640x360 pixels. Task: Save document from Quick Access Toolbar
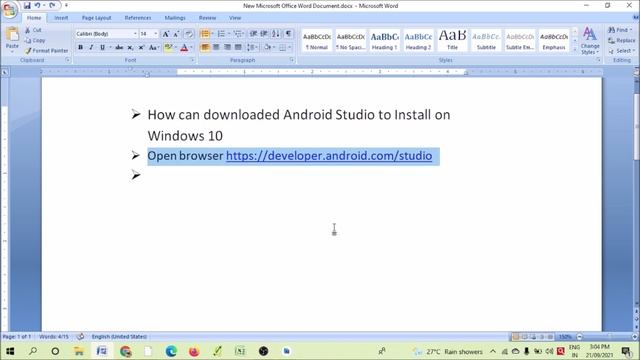[27, 5]
